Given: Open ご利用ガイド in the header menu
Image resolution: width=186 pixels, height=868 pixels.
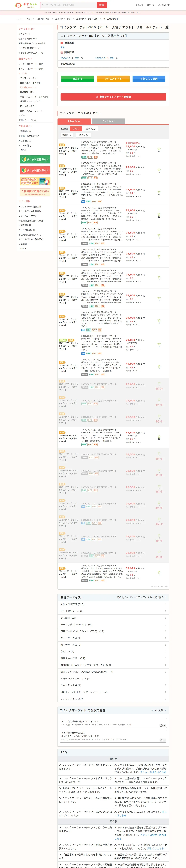Looking at the screenshot, I should 164,5.
